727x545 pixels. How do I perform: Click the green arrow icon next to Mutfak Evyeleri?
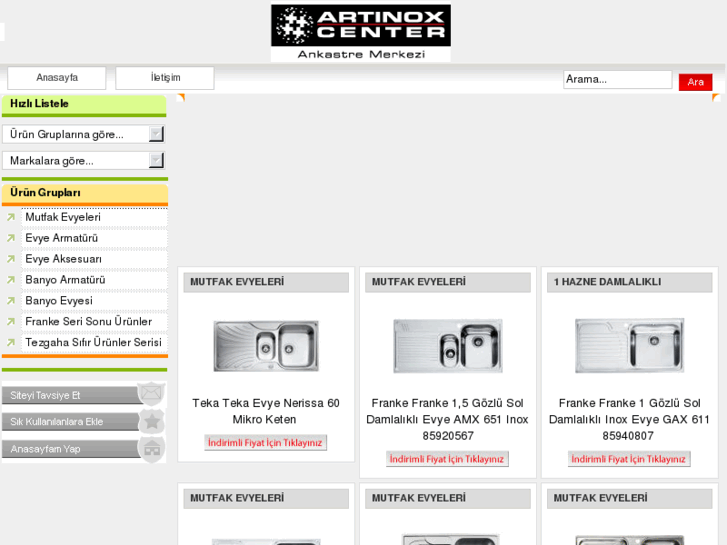point(11,217)
